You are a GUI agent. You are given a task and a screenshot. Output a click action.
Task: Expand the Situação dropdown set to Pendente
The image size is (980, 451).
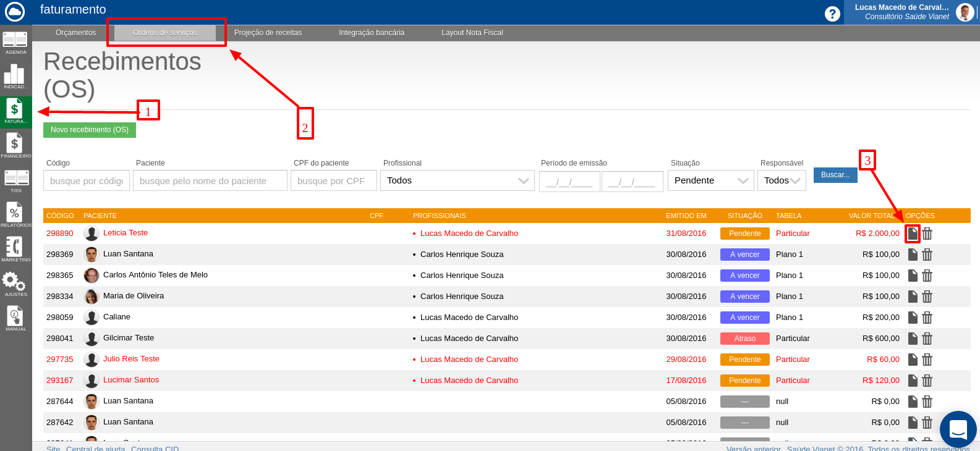click(710, 181)
